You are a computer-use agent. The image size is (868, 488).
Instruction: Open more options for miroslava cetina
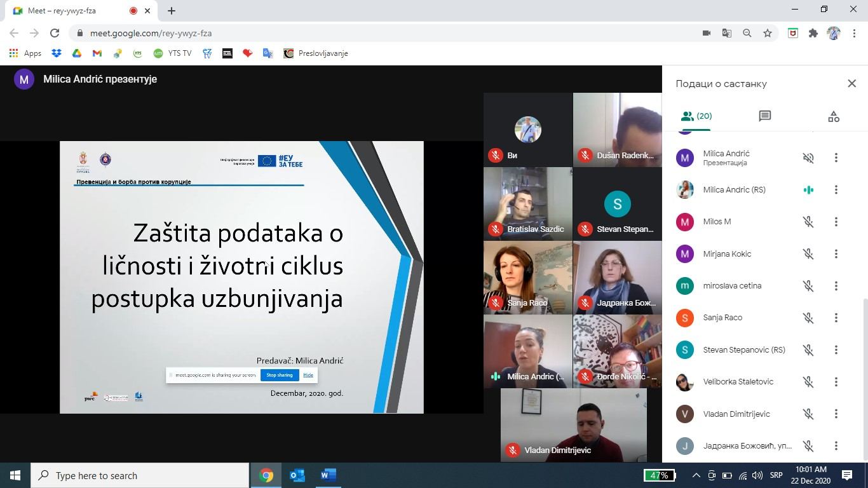pos(836,286)
